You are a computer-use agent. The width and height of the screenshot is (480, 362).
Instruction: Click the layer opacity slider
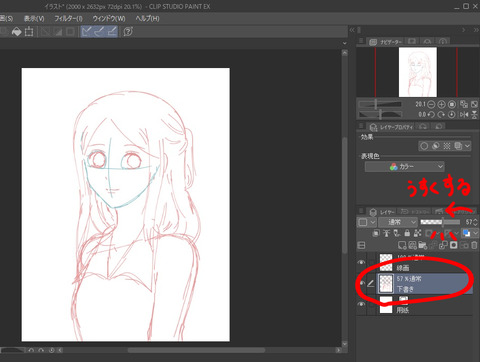[x=440, y=222]
